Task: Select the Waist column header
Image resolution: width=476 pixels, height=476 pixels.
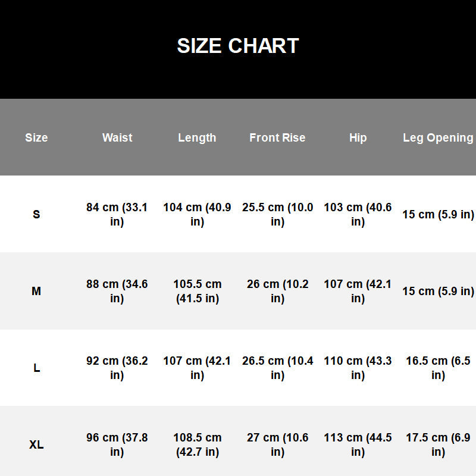Action: 117,137
